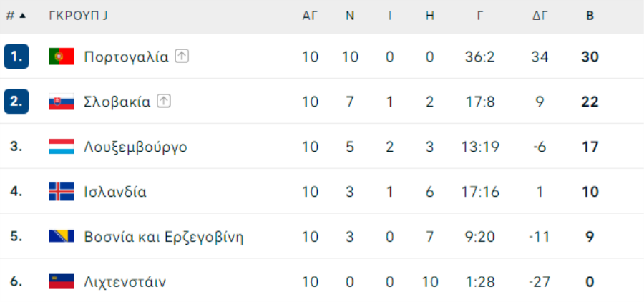Click the blue position 2 badge
The width and height of the screenshot is (644, 302).
[16, 102]
